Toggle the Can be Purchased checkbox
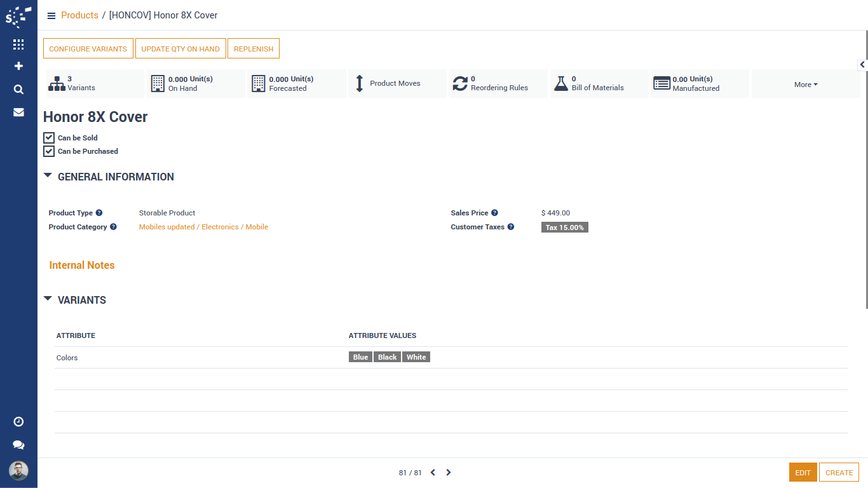868x488 pixels. [x=49, y=151]
